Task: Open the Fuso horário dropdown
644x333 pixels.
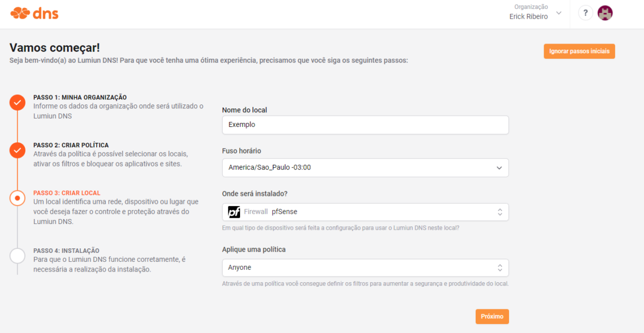Action: point(365,168)
